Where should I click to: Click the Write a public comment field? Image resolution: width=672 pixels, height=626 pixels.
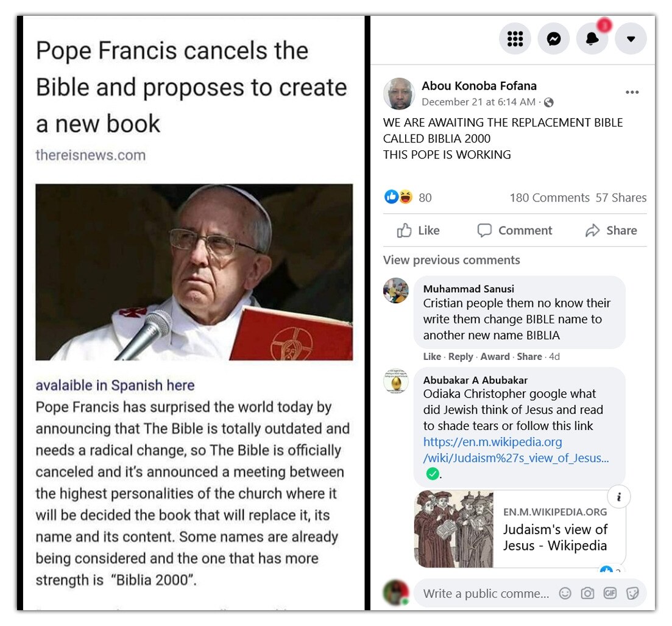click(486, 594)
